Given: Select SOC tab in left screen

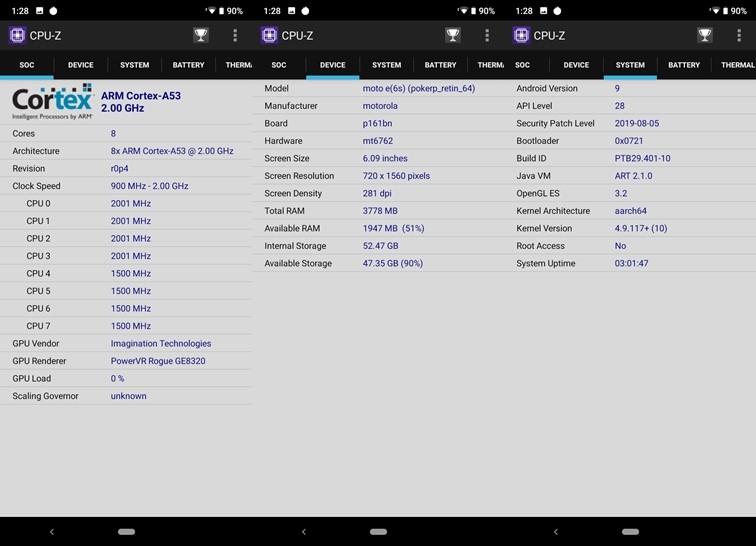Looking at the screenshot, I should tap(27, 65).
